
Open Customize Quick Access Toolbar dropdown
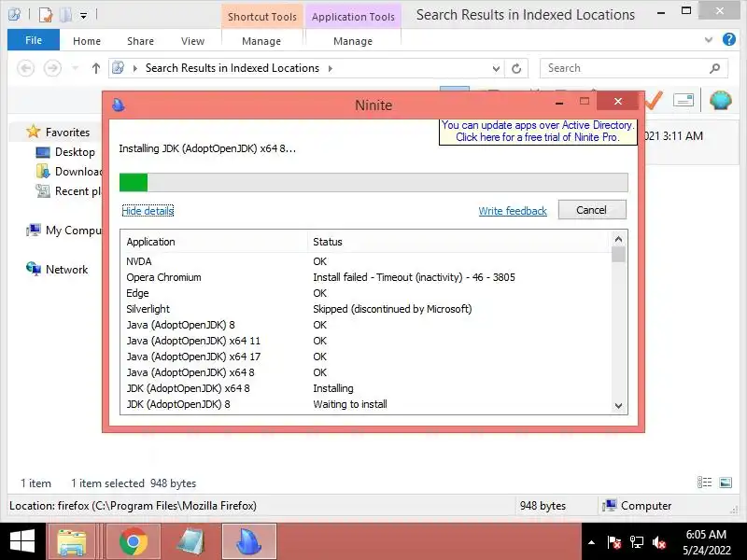tap(83, 16)
